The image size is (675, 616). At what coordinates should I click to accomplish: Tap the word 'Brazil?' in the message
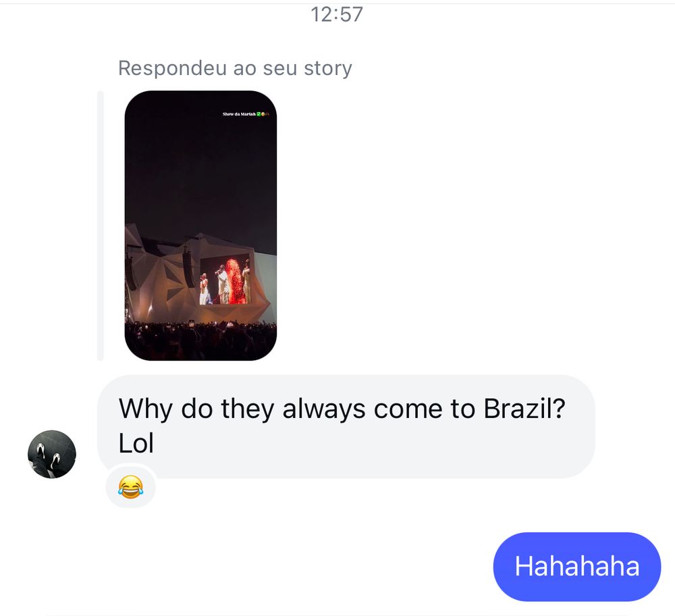pyautogui.click(x=524, y=409)
